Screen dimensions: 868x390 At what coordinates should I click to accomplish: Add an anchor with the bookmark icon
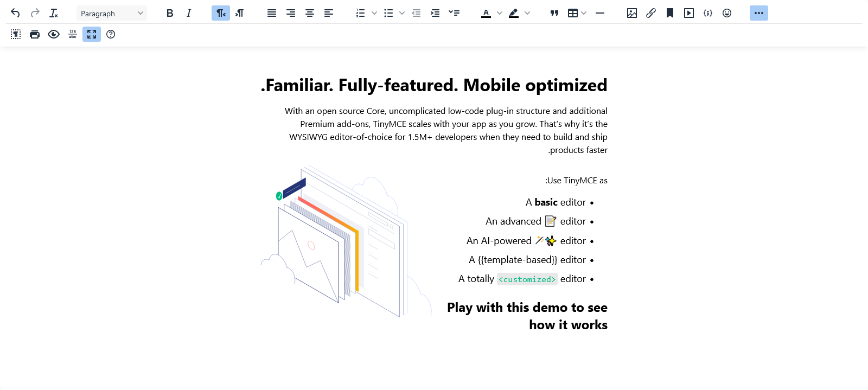[670, 13]
